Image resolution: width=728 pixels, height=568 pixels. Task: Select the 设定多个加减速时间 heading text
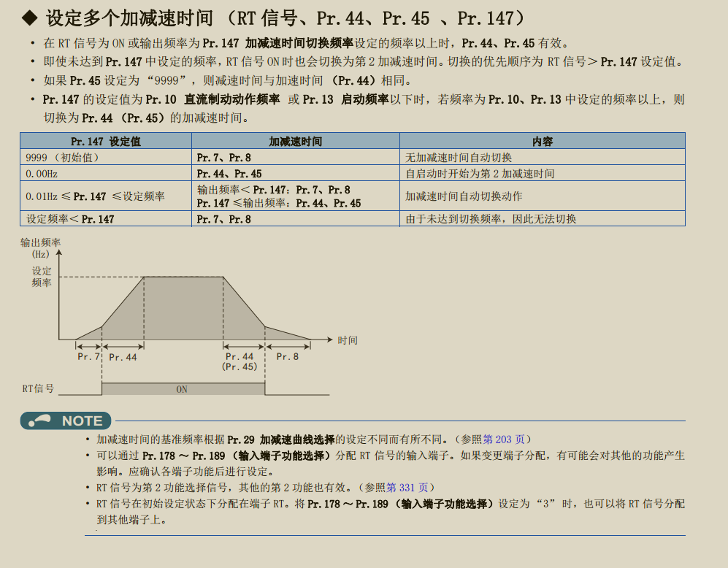pyautogui.click(x=130, y=18)
